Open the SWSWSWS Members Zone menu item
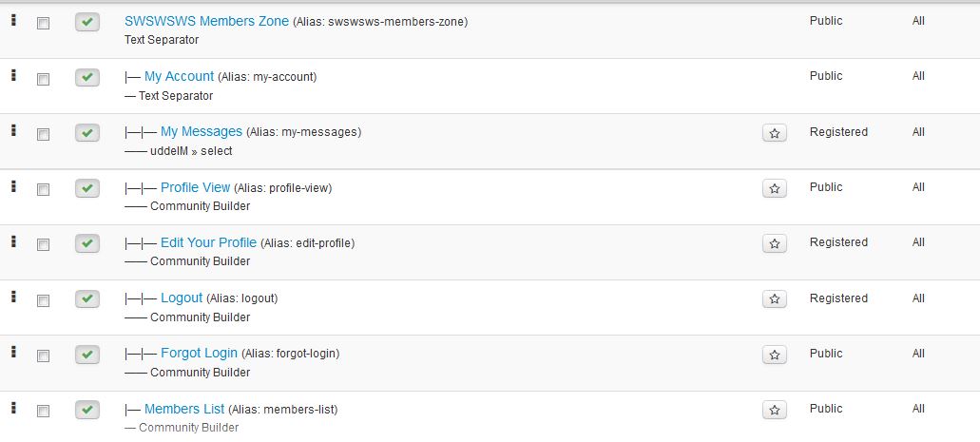 pos(207,21)
